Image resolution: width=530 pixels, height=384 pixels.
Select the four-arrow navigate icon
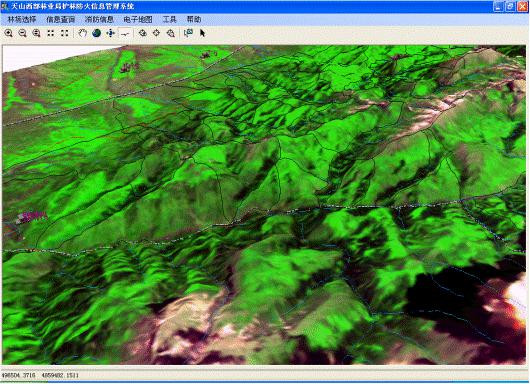tap(111, 33)
